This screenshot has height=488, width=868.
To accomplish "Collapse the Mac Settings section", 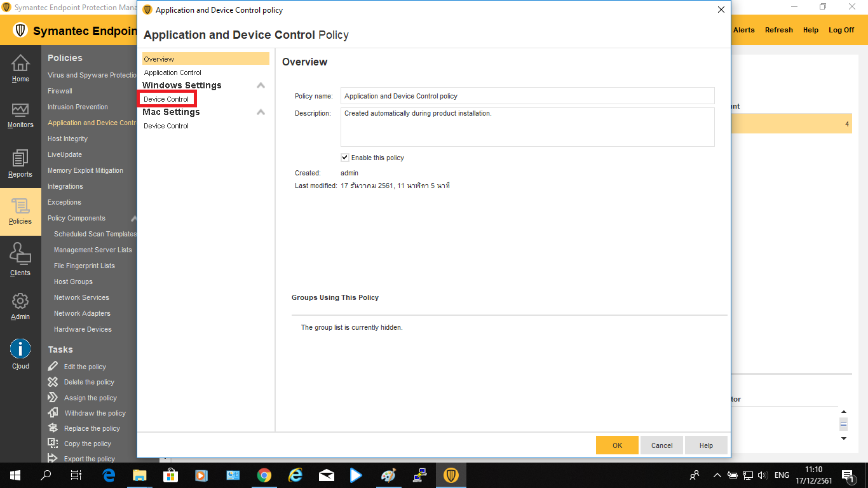I will pos(261,112).
